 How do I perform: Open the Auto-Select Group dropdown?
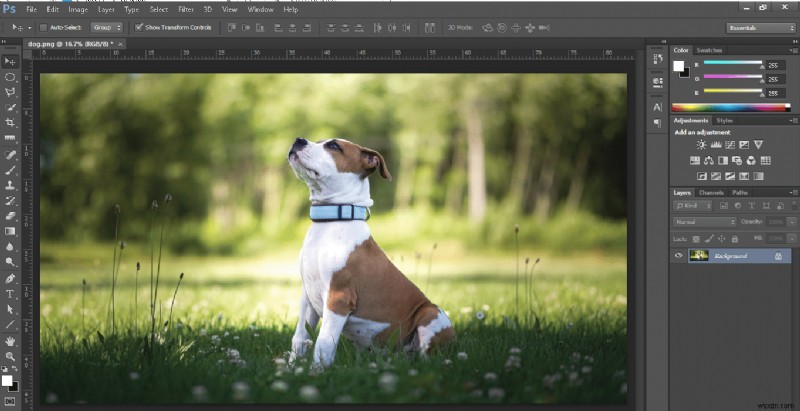click(x=107, y=28)
